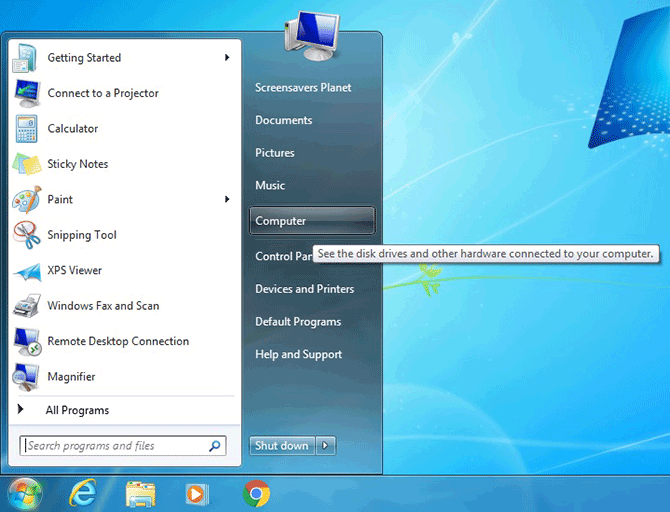Click the Getting Started text label
670x512 pixels.
tap(84, 58)
